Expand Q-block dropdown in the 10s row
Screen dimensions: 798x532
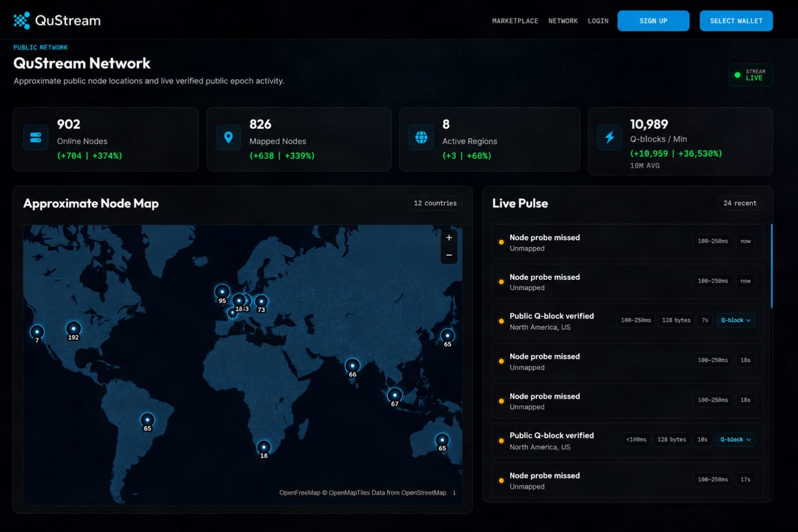735,440
